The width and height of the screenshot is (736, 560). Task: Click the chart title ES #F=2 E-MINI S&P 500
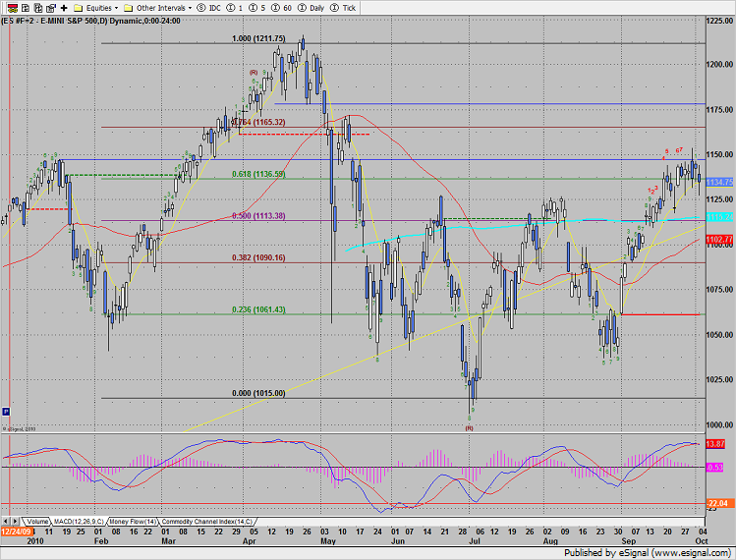(x=90, y=21)
